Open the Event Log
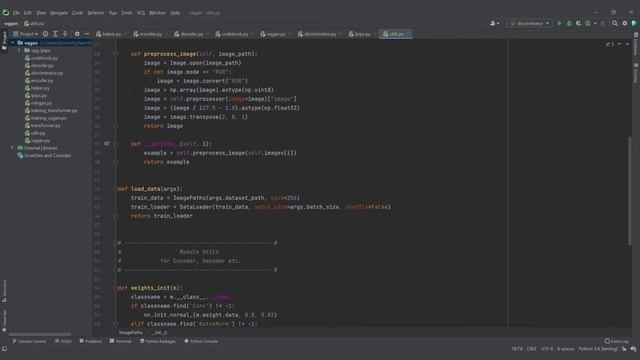The height and width of the screenshot is (360, 640). 616,341
